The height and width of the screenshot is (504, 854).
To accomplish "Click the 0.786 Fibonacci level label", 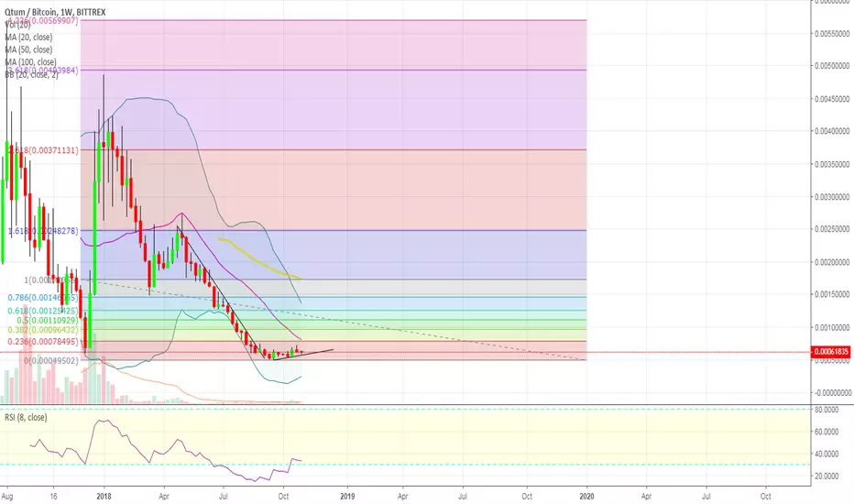I will point(43,298).
